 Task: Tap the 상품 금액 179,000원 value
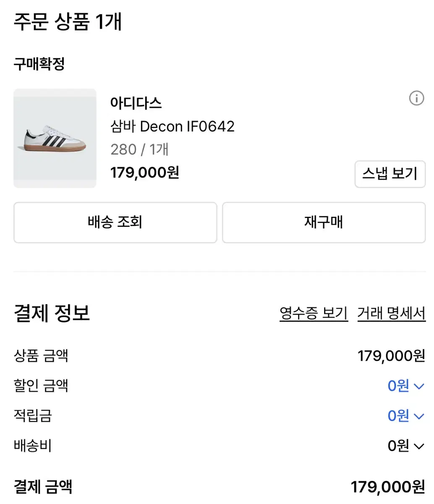click(x=391, y=356)
